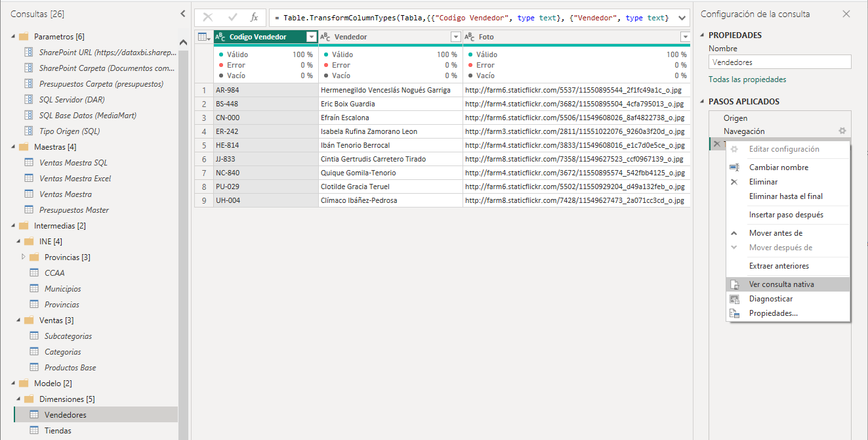Open the Todas las propiedades link

[747, 79]
